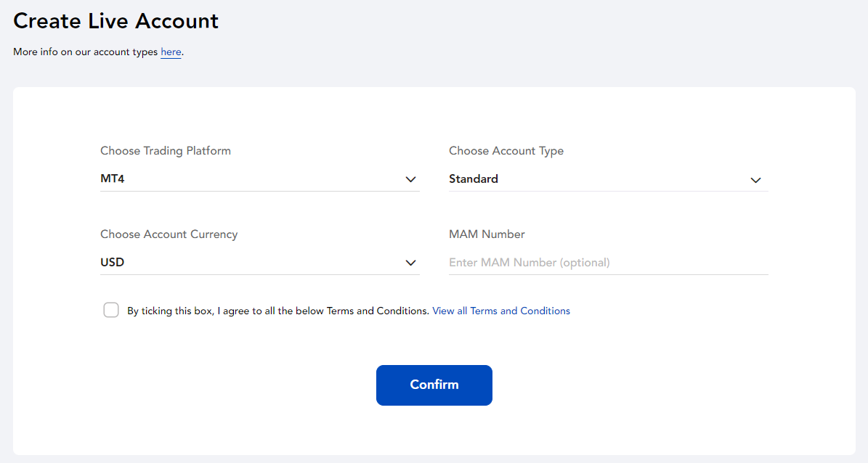Image resolution: width=868 pixels, height=463 pixels.
Task: Open the Choose Account Currency dropdown
Action: point(259,262)
